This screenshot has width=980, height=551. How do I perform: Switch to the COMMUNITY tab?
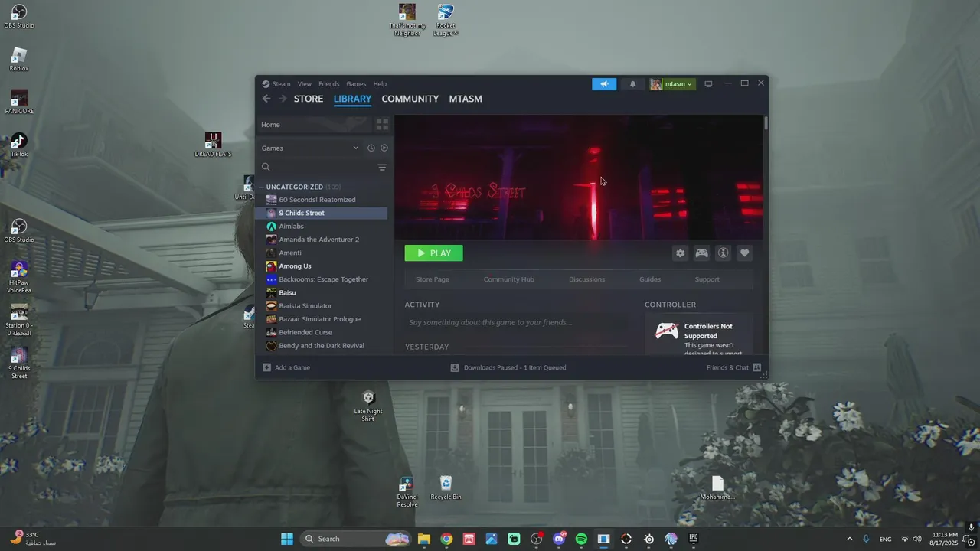coord(410,99)
